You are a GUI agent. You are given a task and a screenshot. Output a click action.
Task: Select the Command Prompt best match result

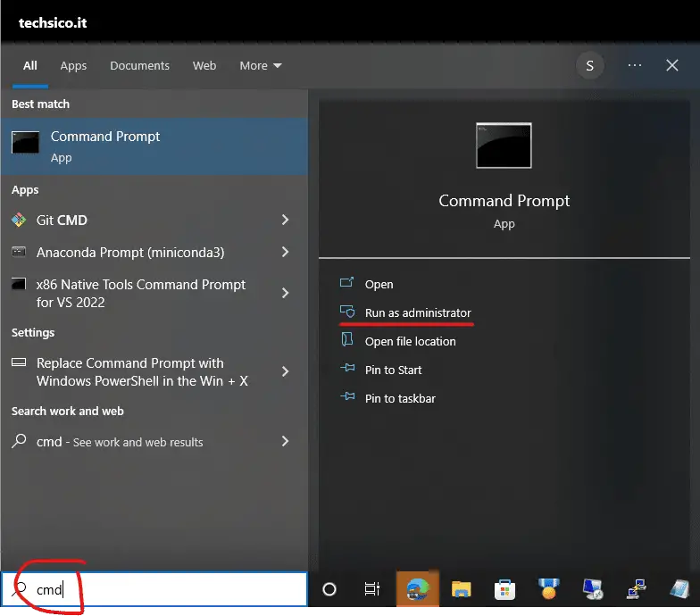click(154, 146)
